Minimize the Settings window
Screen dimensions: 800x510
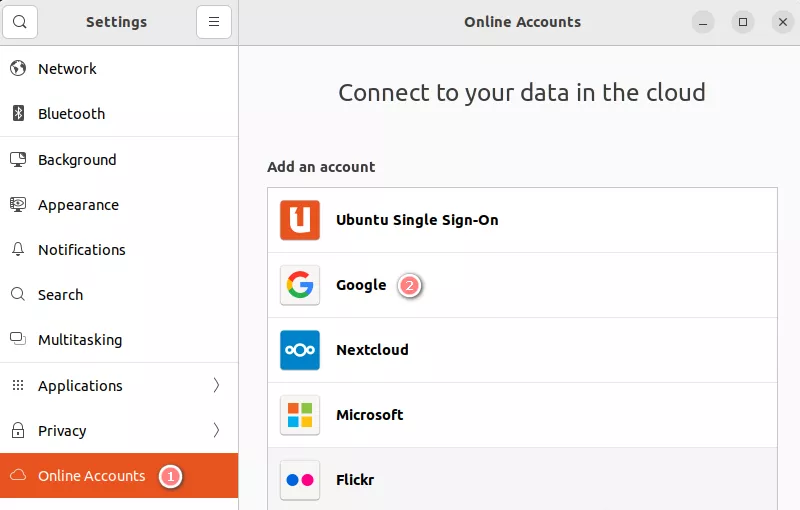(703, 22)
